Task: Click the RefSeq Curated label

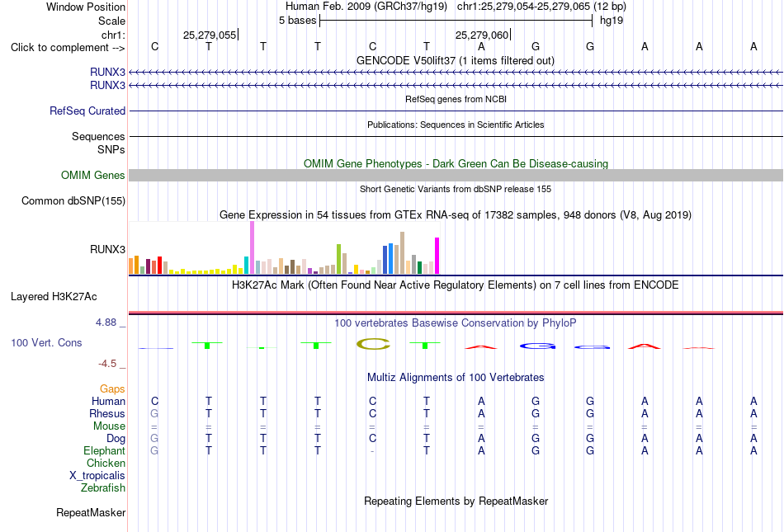Action: pyautogui.click(x=87, y=111)
